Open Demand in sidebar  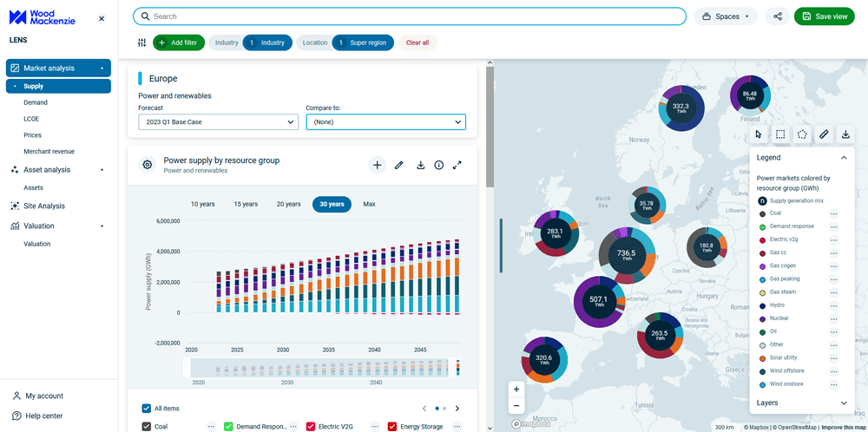(x=36, y=102)
